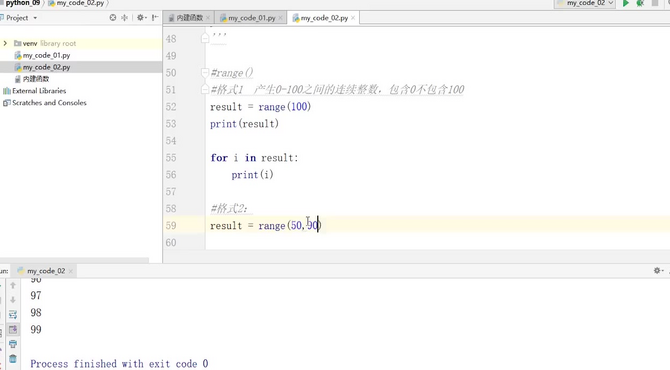Click output value 98 in console
This screenshot has height=370, width=670.
[36, 313]
